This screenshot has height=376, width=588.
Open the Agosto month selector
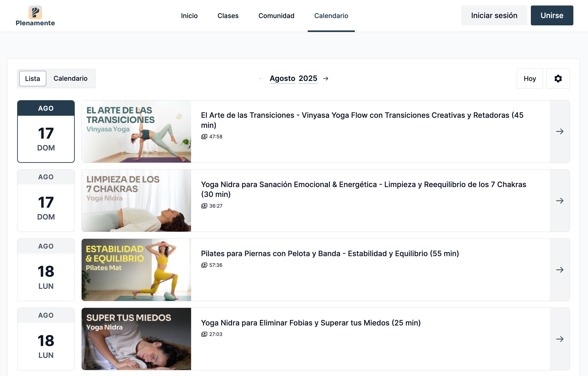coord(282,78)
